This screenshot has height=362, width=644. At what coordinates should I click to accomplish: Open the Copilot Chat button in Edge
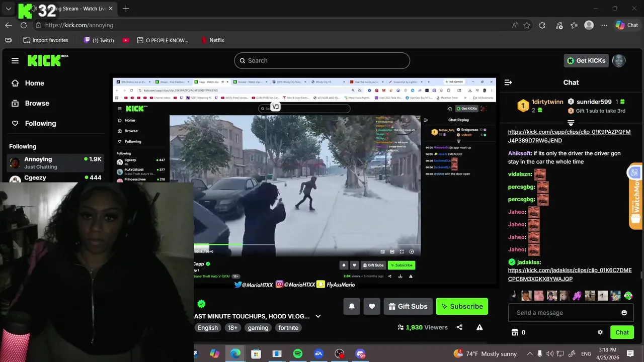point(627,25)
